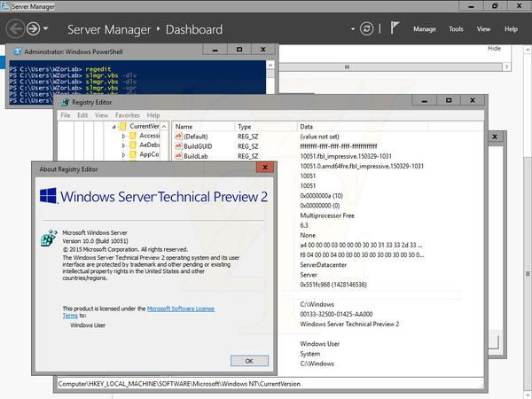Click the Windows logo in About dialog

pos(48,196)
